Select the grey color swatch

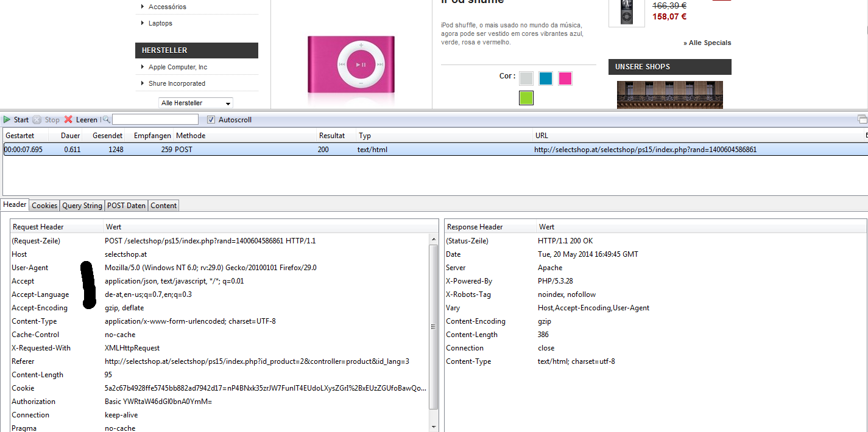pos(526,78)
